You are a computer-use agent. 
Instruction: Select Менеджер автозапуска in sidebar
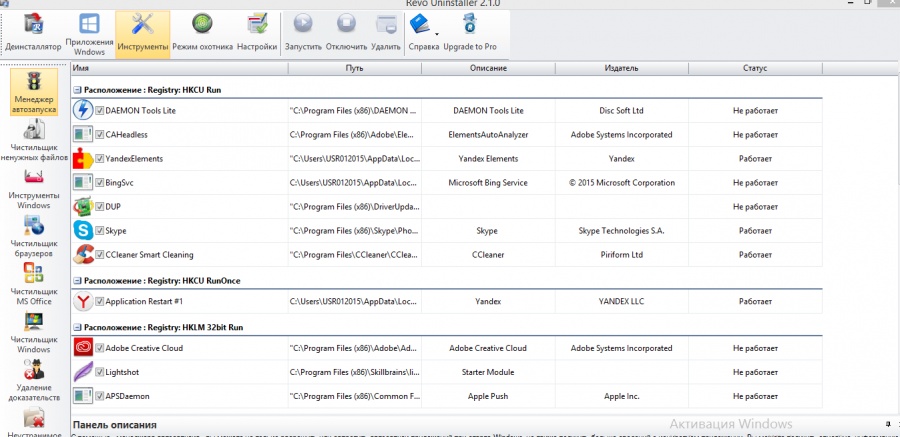click(34, 92)
